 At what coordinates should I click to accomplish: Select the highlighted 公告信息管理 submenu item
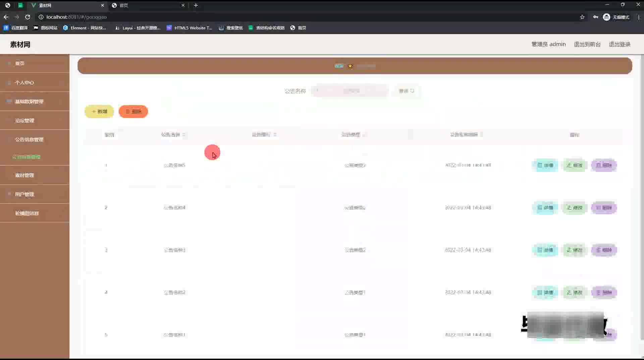[26, 157]
